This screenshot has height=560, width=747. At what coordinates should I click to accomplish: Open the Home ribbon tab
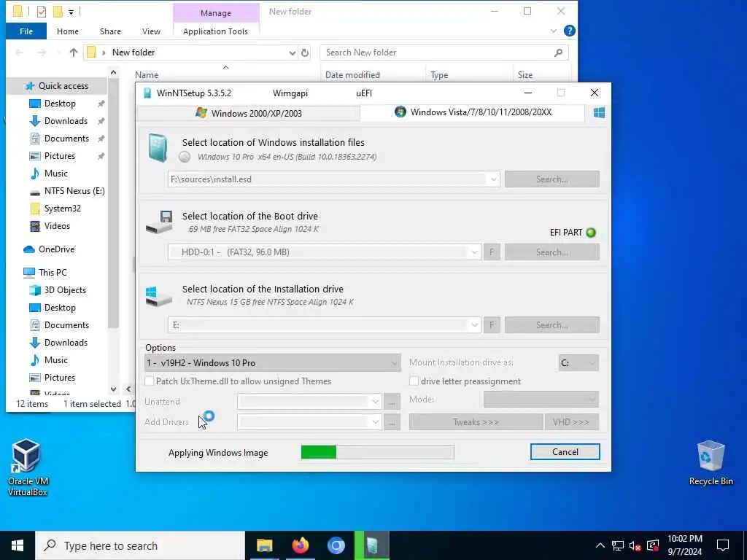[68, 31]
